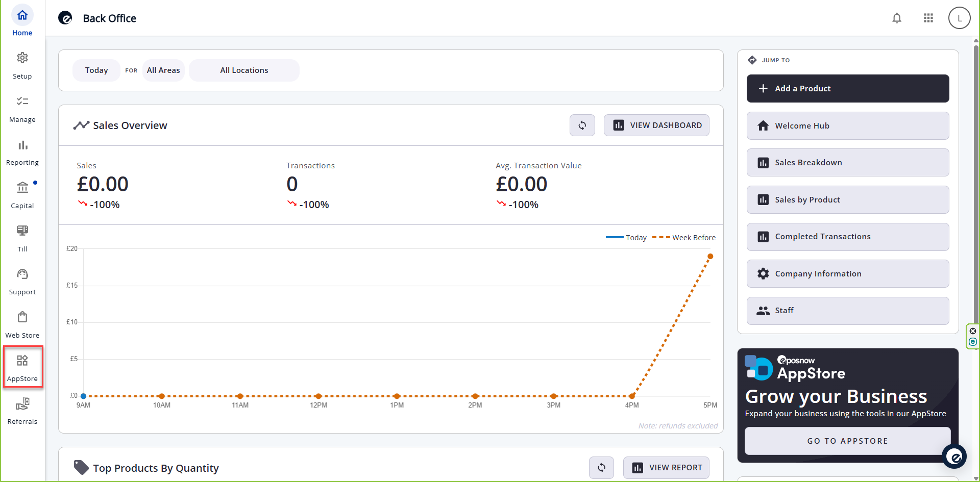The height and width of the screenshot is (482, 980).
Task: Click the Epos Now AppStore banner logo
Action: [795, 368]
